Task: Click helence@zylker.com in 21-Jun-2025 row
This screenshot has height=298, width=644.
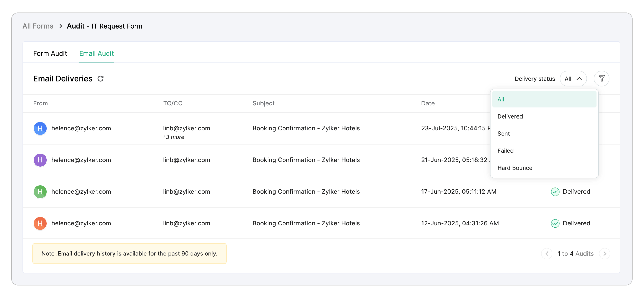Action: coord(81,160)
